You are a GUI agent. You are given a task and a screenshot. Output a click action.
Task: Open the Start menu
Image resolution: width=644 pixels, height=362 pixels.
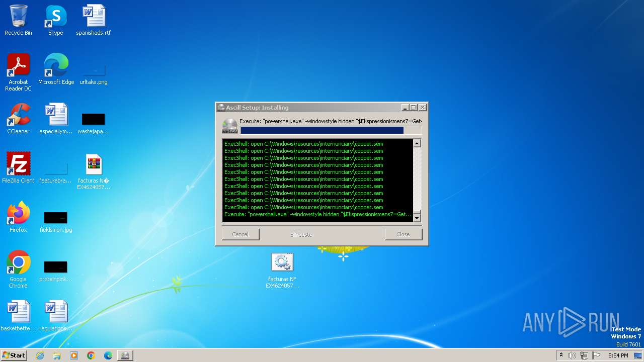14,355
